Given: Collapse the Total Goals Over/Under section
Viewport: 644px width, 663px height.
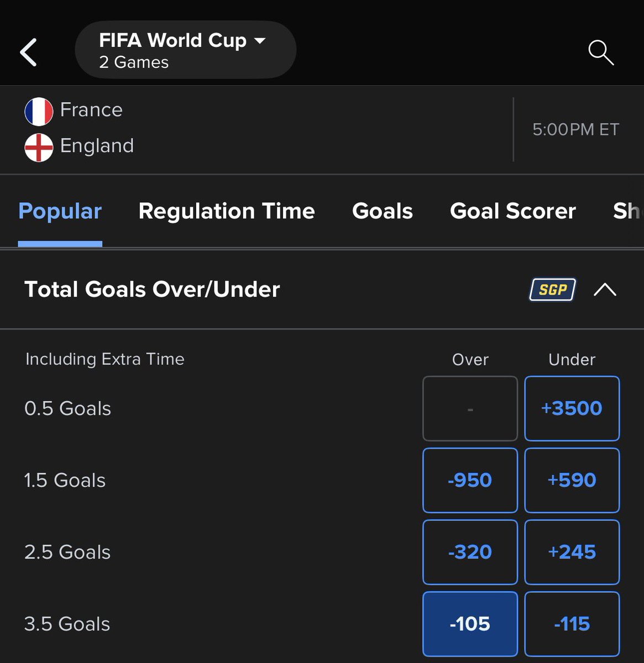Looking at the screenshot, I should pos(605,290).
